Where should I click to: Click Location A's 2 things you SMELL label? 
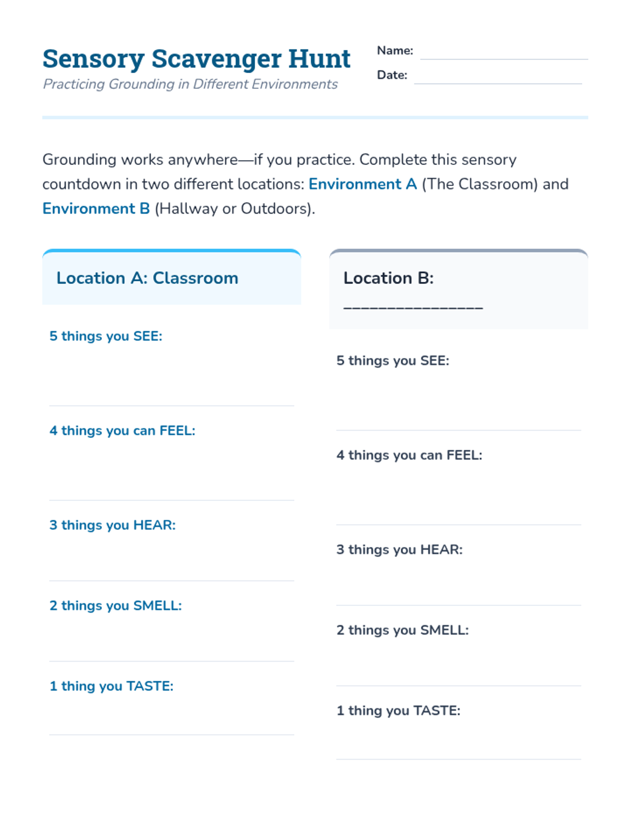point(115,606)
